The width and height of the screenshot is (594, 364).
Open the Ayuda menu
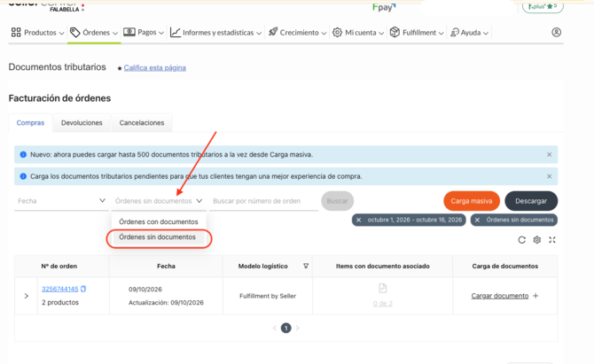click(x=469, y=33)
